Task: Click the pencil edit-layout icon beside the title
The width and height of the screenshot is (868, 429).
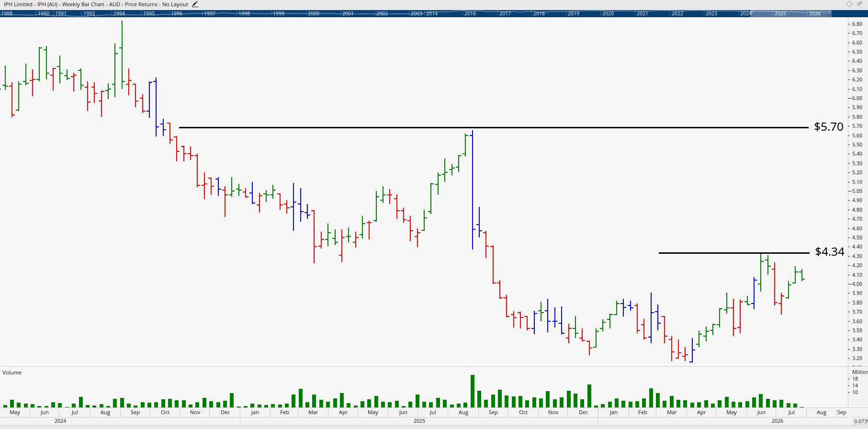Action: [195, 4]
